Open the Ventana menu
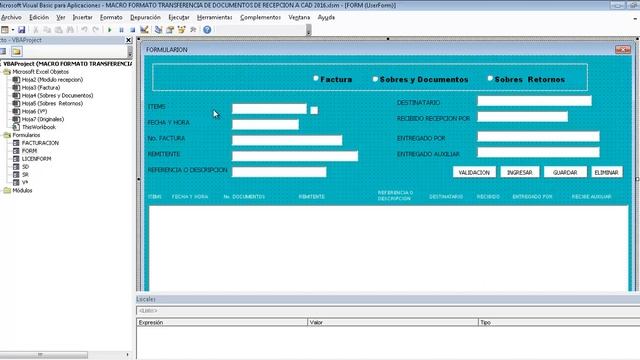 coord(299,18)
